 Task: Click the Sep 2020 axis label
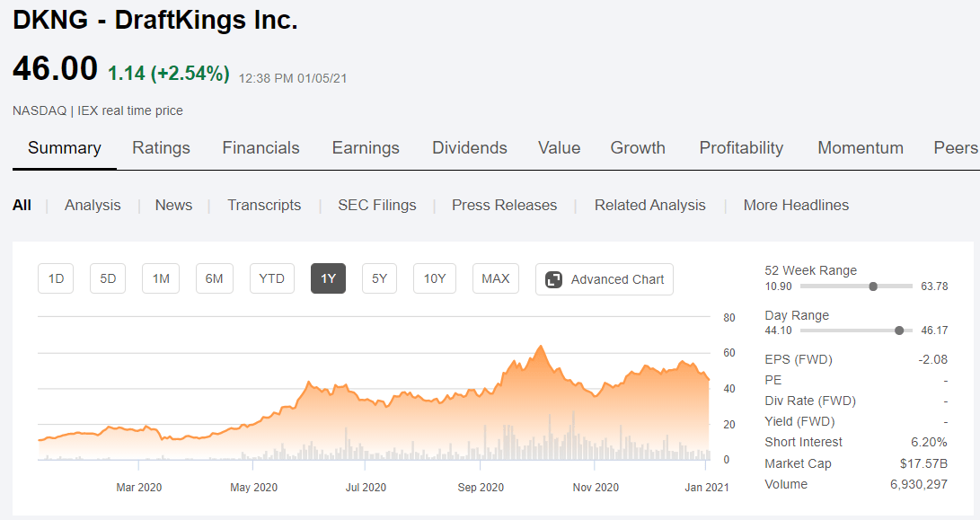481,488
